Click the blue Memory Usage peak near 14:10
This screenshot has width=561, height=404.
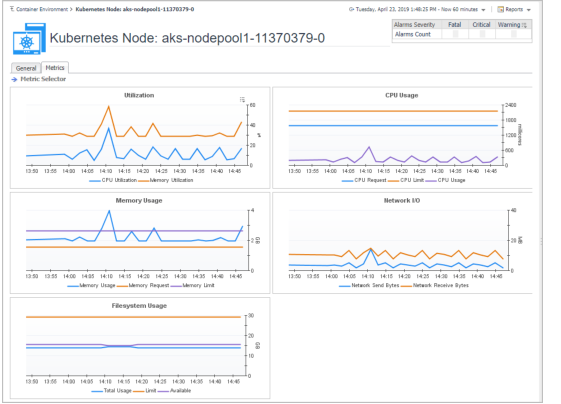[x=109, y=211]
